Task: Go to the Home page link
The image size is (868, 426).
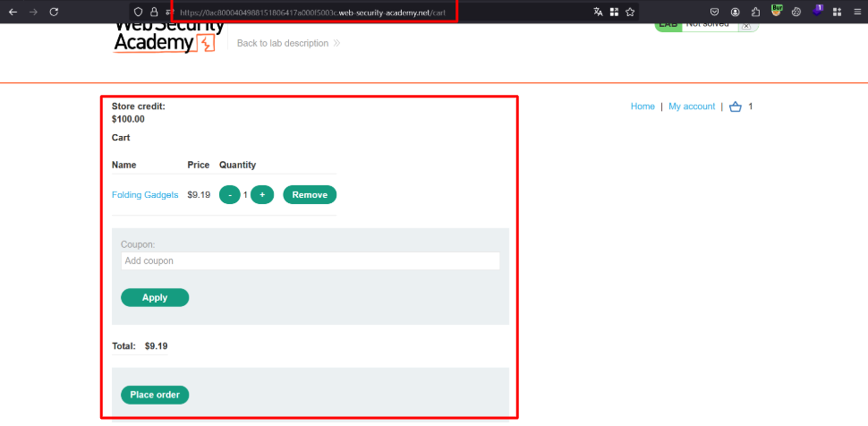Action: click(x=642, y=106)
